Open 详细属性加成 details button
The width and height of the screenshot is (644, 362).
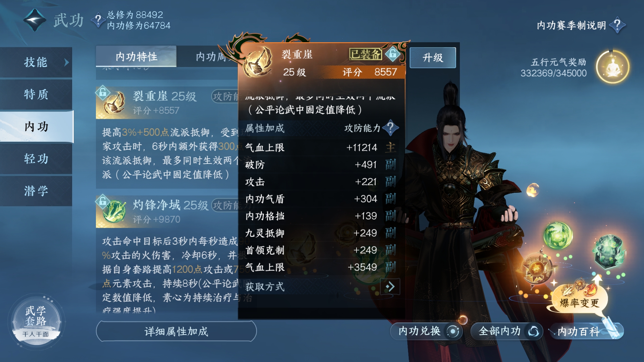(176, 331)
